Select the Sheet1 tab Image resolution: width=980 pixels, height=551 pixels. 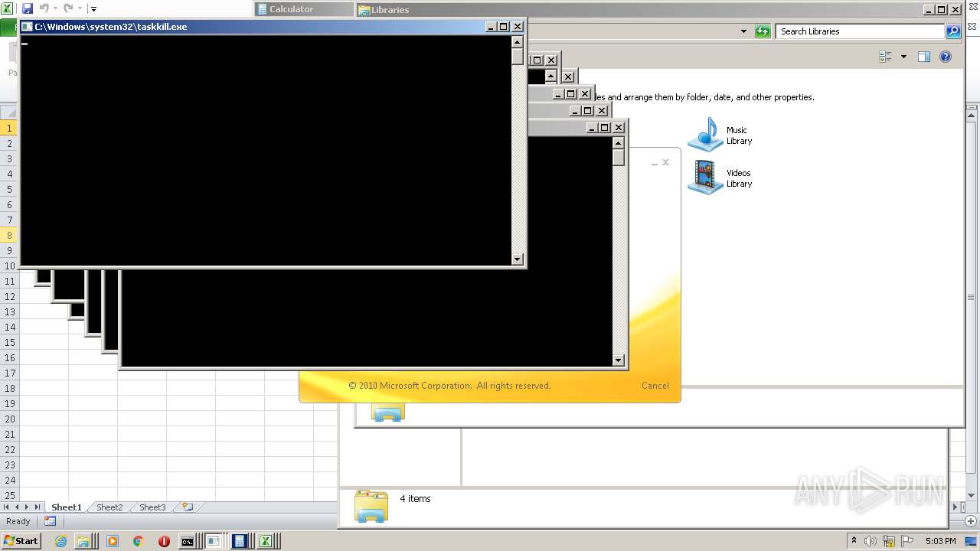point(66,507)
